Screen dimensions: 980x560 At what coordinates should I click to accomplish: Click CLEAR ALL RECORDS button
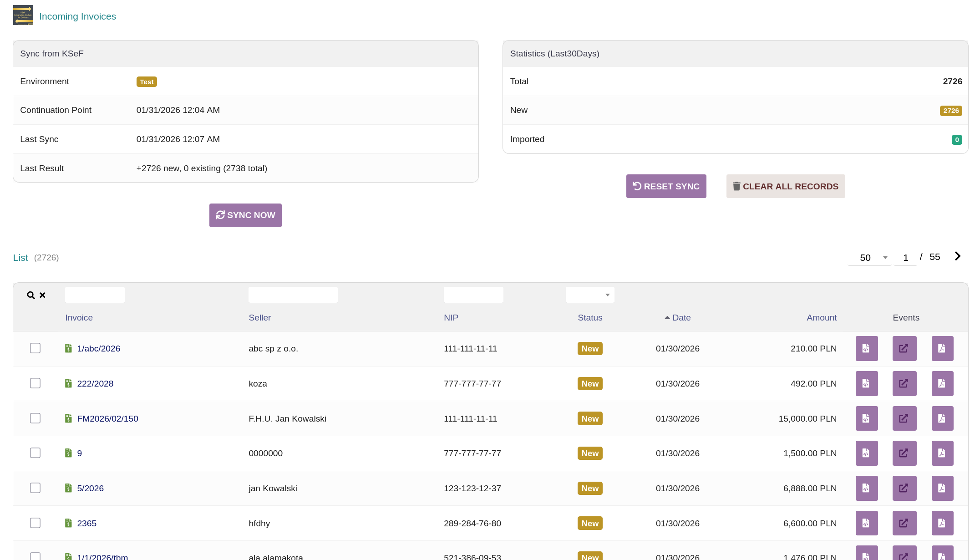click(785, 186)
